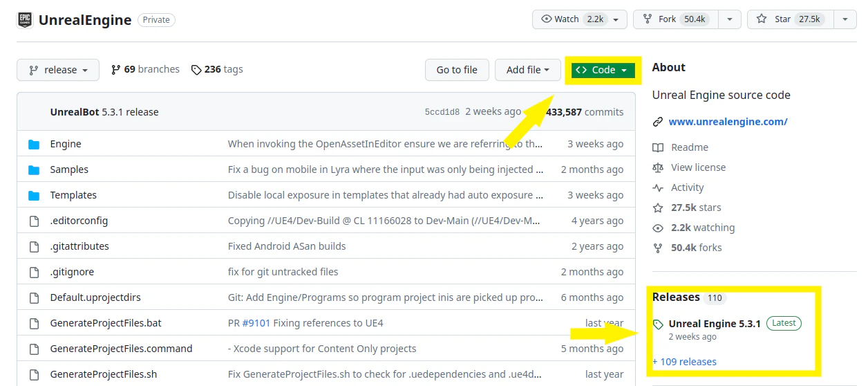Star the repository with Star 27.5k button
This screenshot has height=386, width=868.
[x=791, y=19]
